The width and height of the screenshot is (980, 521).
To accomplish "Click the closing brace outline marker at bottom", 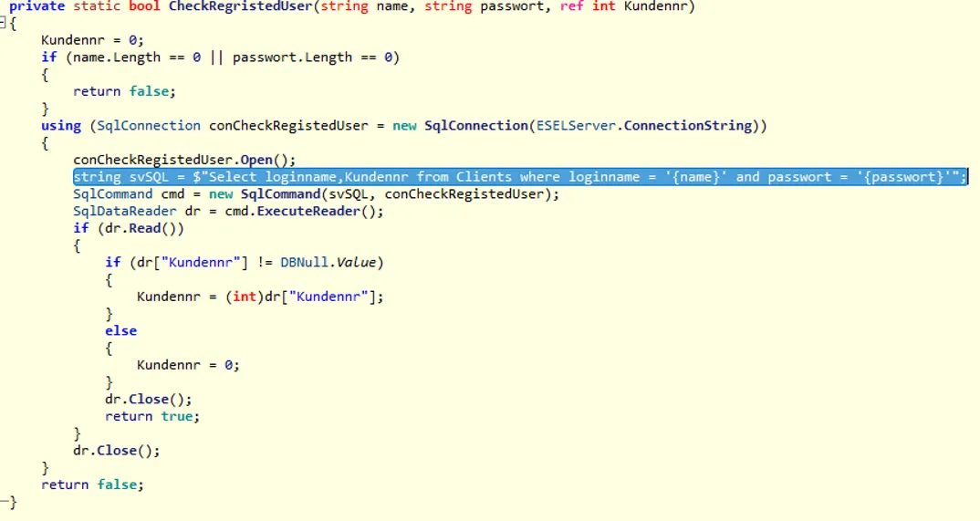I will (x=7, y=502).
